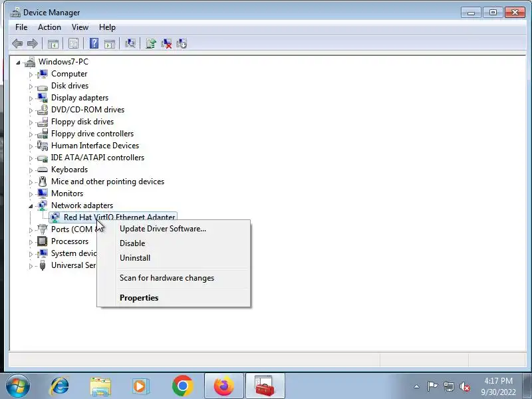
Task: Minimize the Device Manager window
Action: tap(471, 13)
